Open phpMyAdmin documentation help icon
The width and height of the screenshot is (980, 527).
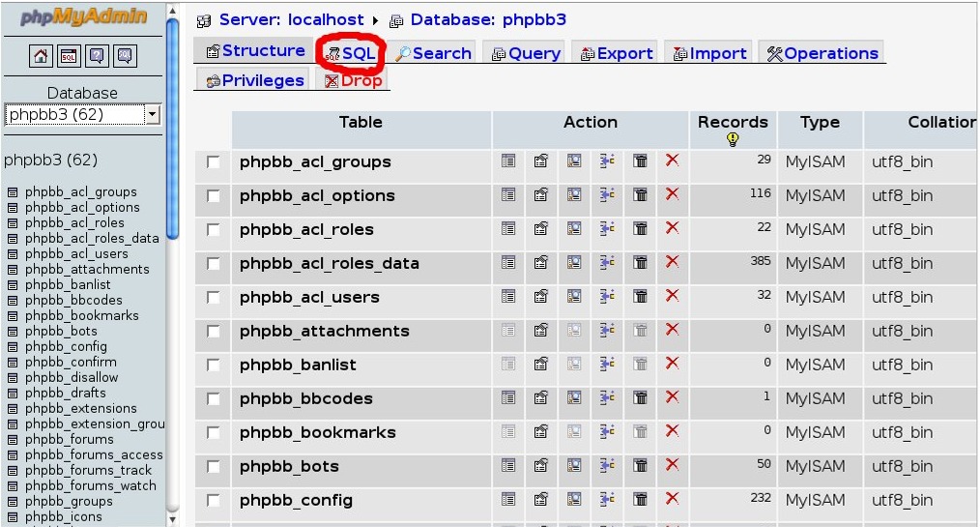97,56
